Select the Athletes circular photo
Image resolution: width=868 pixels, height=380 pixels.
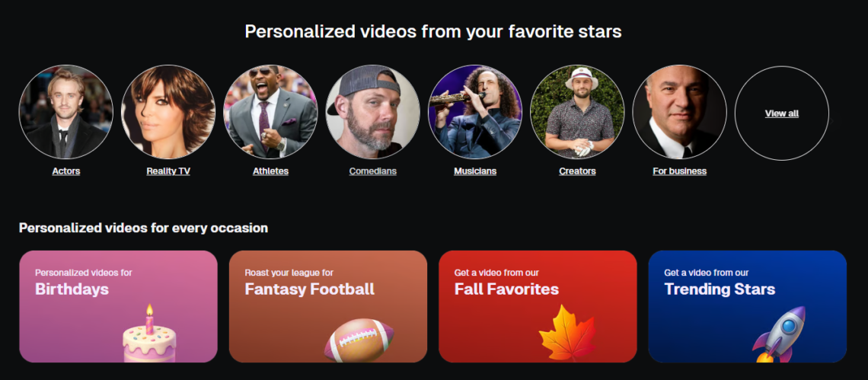(270, 112)
